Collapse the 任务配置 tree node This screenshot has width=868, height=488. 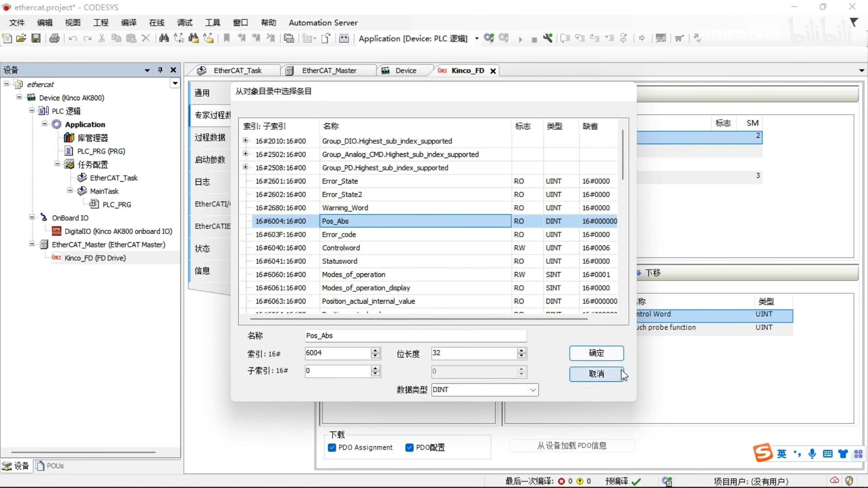tap(57, 164)
